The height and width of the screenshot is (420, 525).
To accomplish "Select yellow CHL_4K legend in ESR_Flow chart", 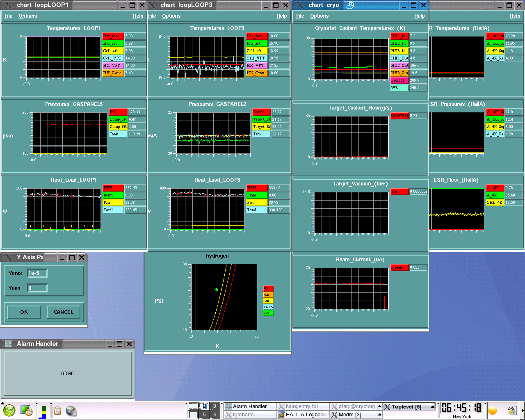I will (x=495, y=203).
